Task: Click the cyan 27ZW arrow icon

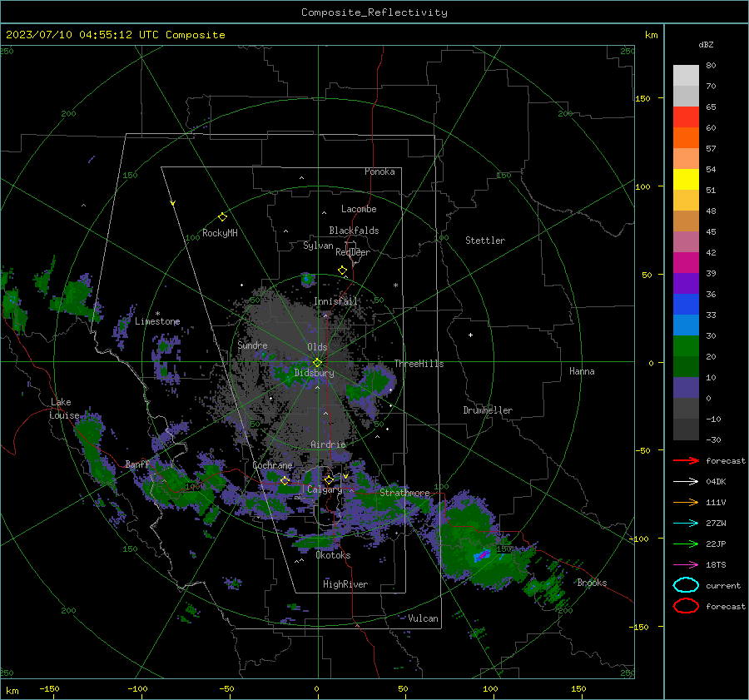Action: tap(686, 524)
